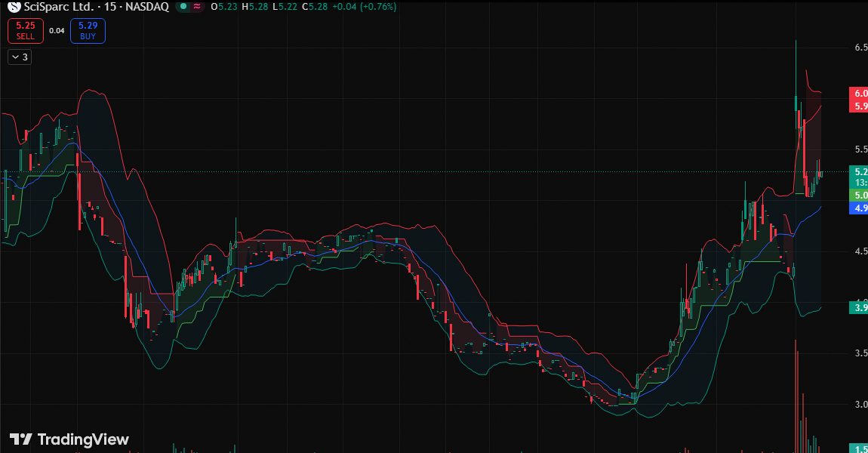Click the SciSparc company logo icon
Image resolution: width=868 pixels, height=453 pixels.
(x=14, y=7)
